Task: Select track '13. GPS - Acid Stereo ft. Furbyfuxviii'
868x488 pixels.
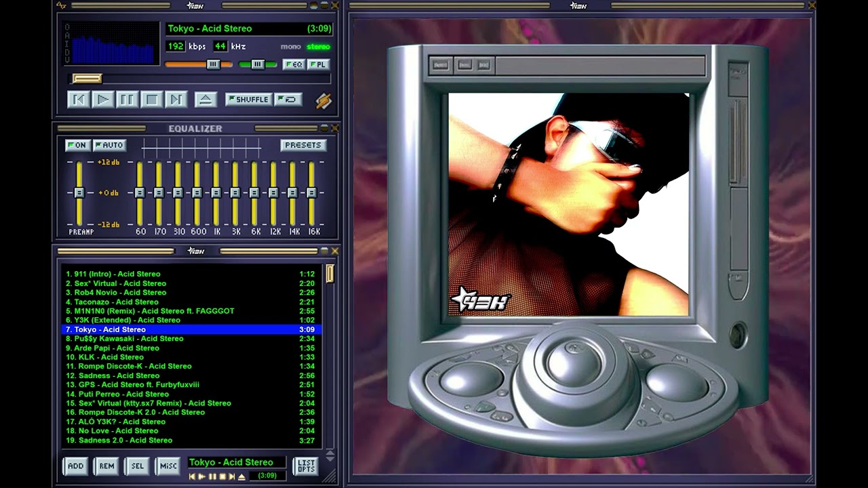Action: tap(191, 384)
